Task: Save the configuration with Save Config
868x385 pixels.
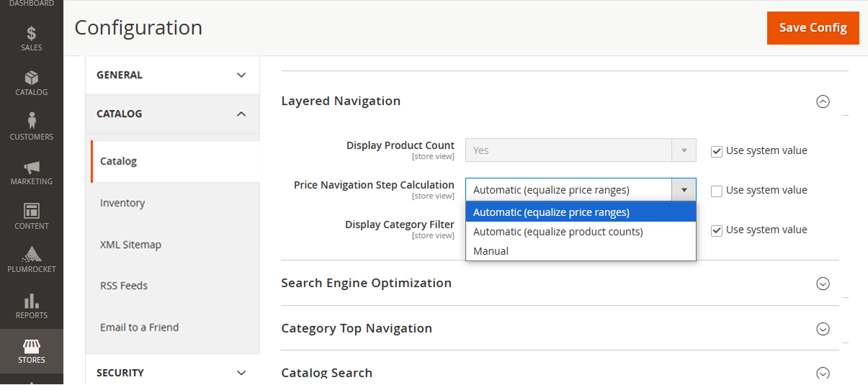Action: 813,27
